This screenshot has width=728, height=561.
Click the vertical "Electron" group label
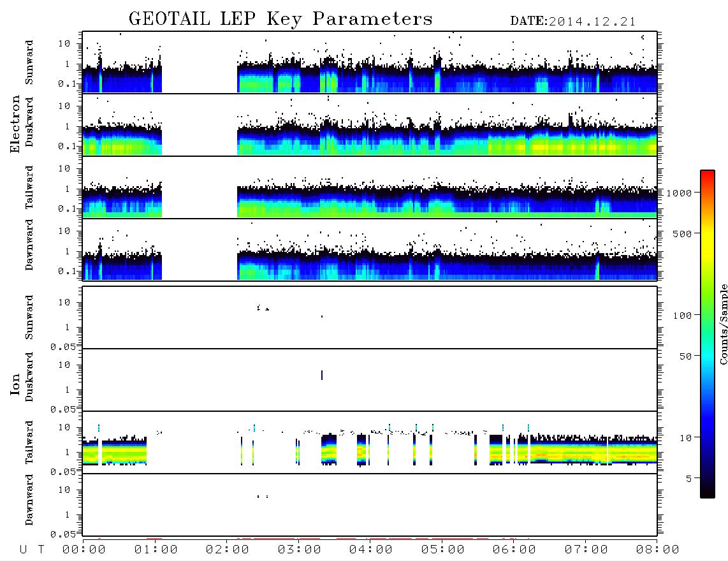pos(15,124)
